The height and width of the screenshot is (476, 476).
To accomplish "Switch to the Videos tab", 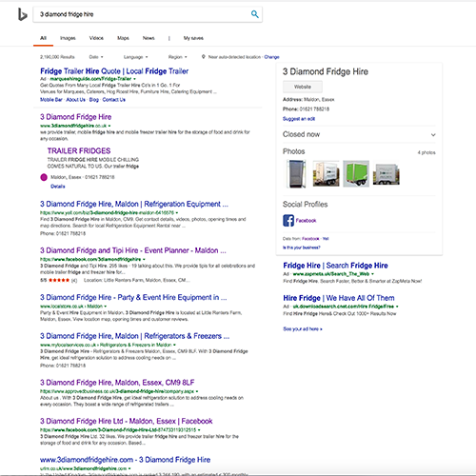I will click(96, 38).
